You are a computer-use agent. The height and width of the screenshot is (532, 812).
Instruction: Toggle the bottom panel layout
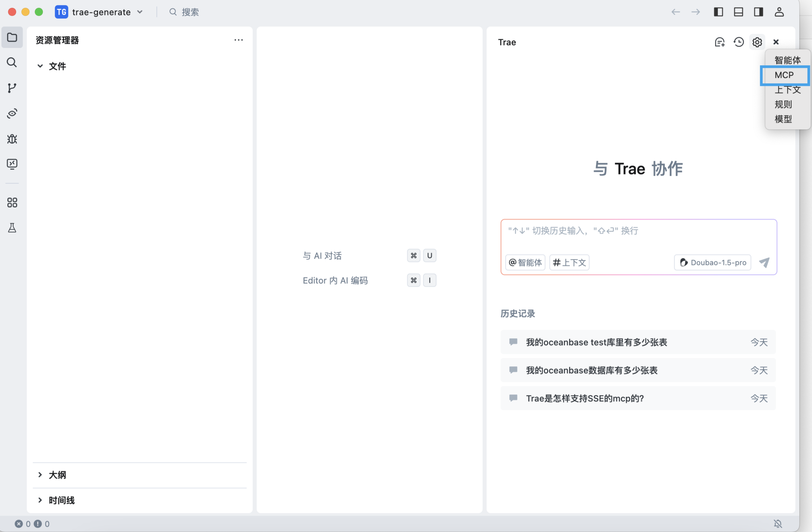point(738,12)
